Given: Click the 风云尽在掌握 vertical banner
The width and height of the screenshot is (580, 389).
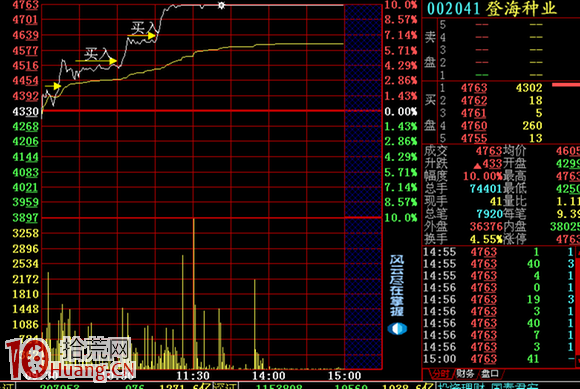Looking at the screenshot, I should coord(397,285).
